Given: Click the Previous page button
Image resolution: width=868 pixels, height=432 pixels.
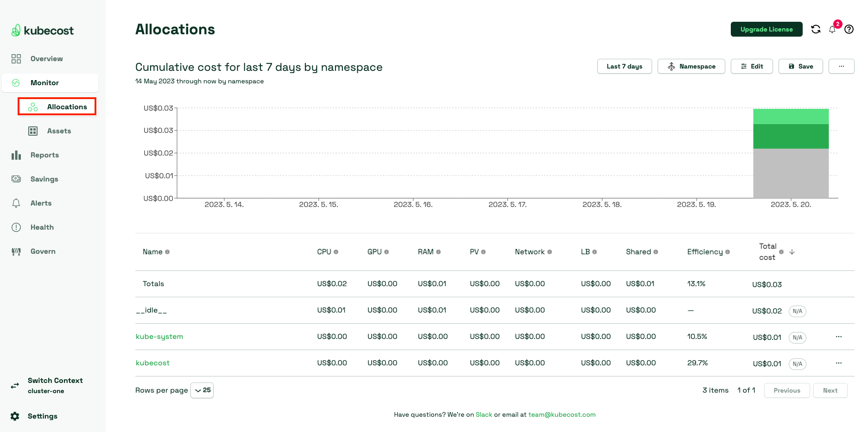Looking at the screenshot, I should 787,390.
